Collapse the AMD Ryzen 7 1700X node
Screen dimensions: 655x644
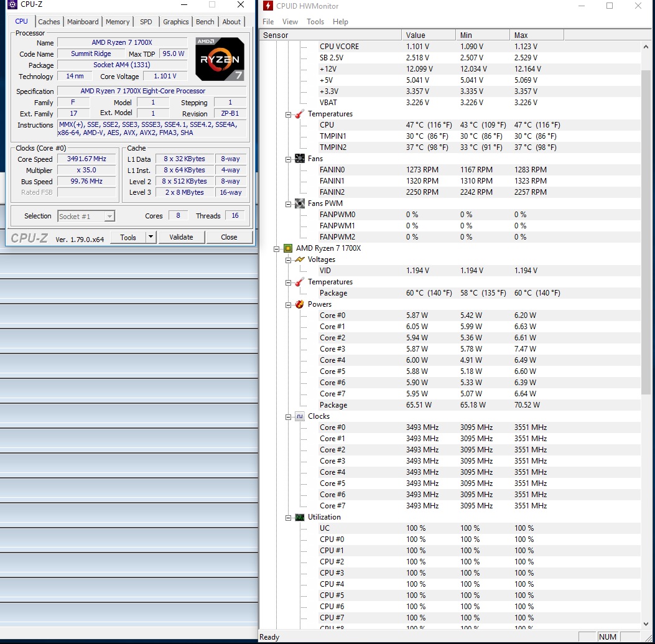point(277,249)
